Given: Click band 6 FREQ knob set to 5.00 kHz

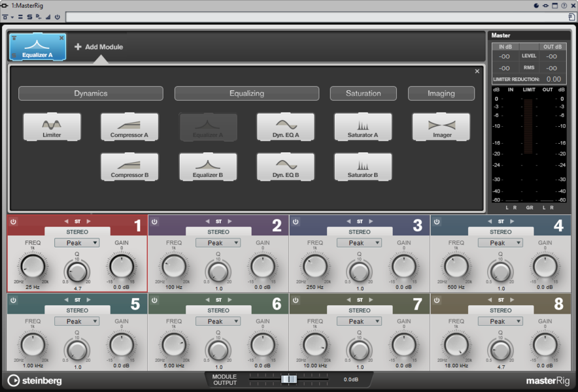Looking at the screenshot, I should 174,345.
